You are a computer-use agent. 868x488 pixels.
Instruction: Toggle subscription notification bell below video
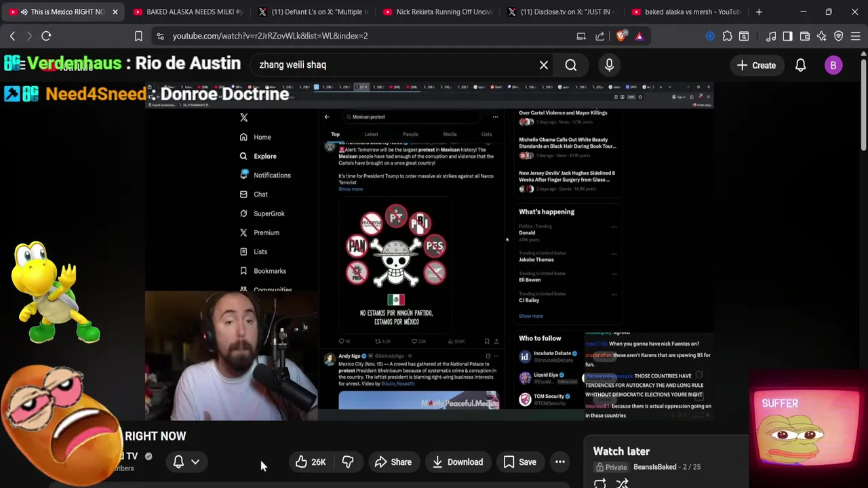tap(178, 462)
